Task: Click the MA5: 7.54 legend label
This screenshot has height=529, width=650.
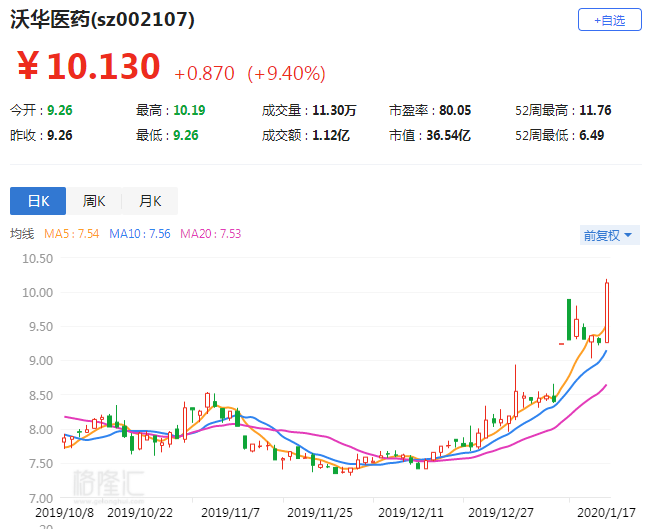Action: point(72,234)
